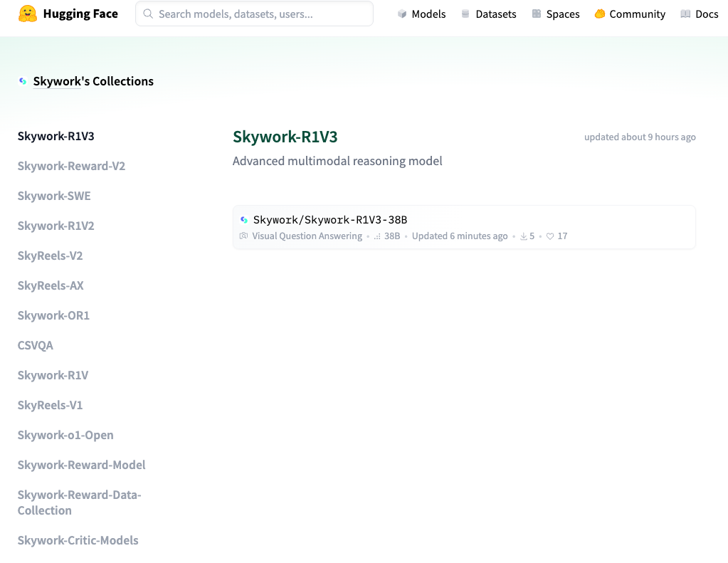This screenshot has width=728, height=563.
Task: Click the Visual Question Answering camera icon
Action: [x=244, y=236]
